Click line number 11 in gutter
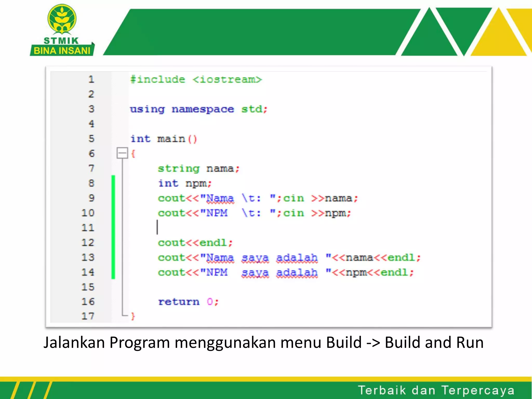Image resolution: width=532 pixels, height=399 pixels. (88, 228)
